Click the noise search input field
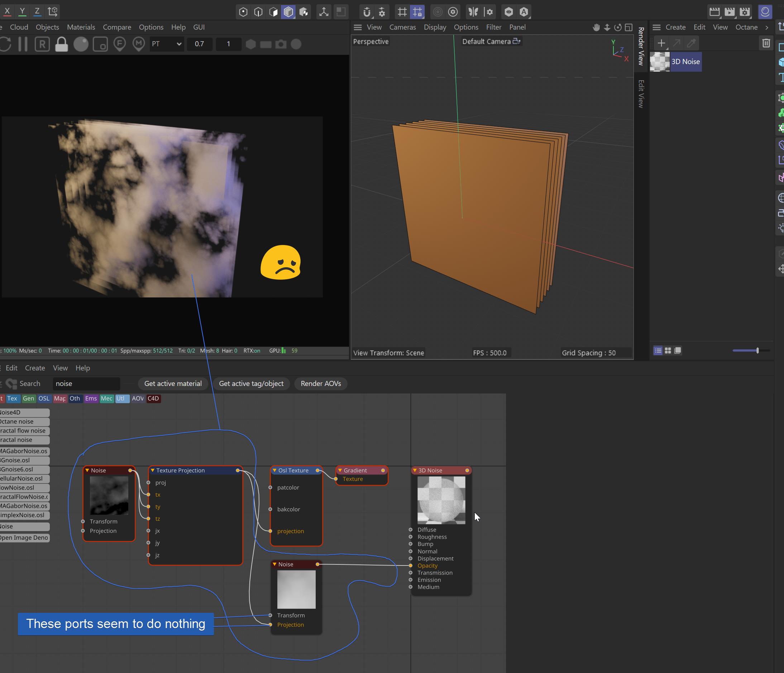Image resolution: width=784 pixels, height=673 pixels. (86, 384)
